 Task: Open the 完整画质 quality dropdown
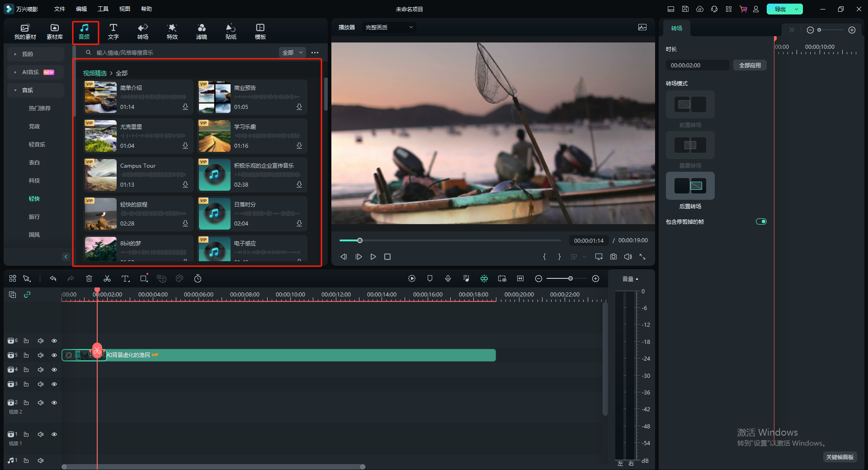(x=389, y=28)
